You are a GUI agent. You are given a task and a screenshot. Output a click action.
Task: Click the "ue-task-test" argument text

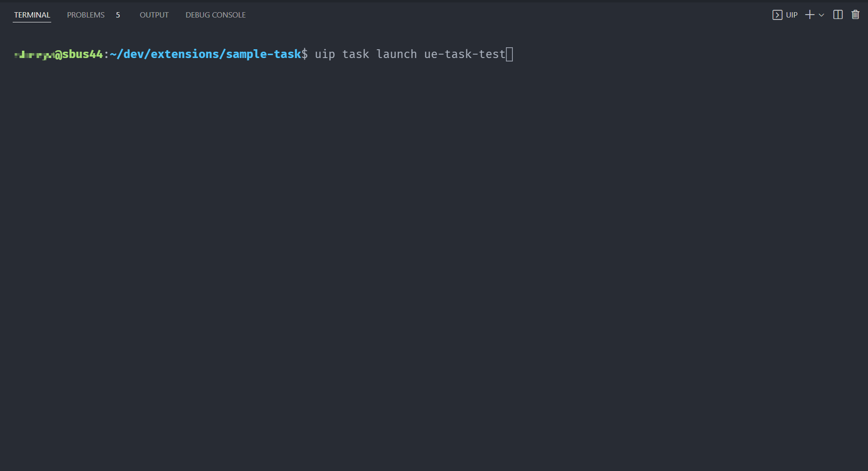coord(464,54)
